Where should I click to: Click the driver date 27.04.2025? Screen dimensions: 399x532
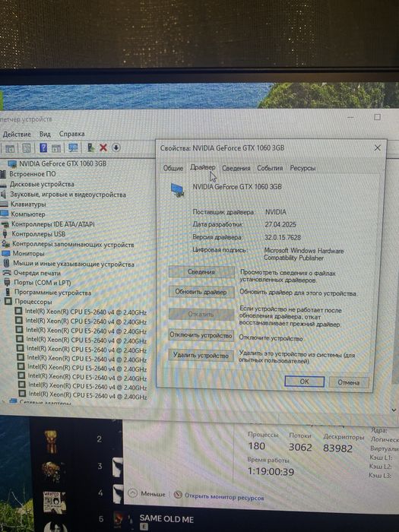tap(280, 225)
